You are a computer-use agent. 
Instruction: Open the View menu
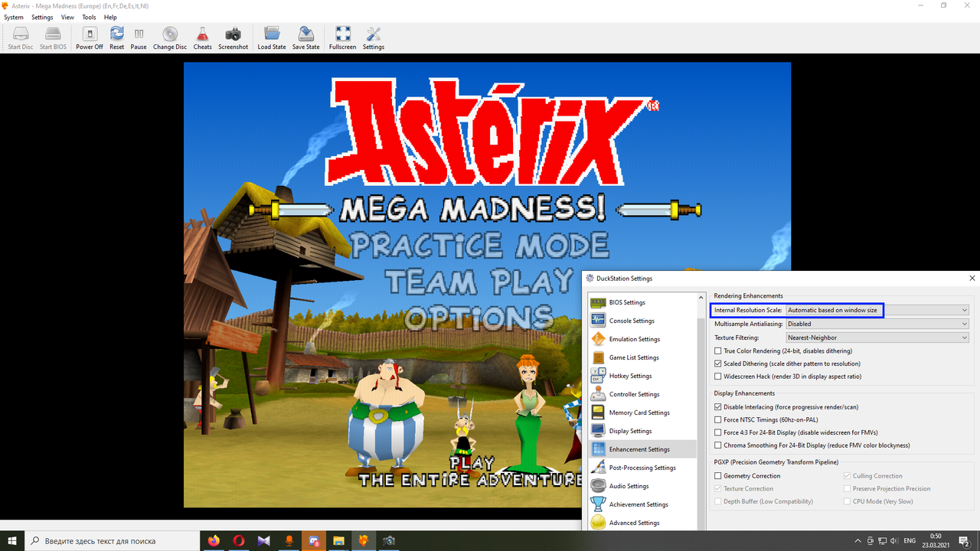[67, 17]
